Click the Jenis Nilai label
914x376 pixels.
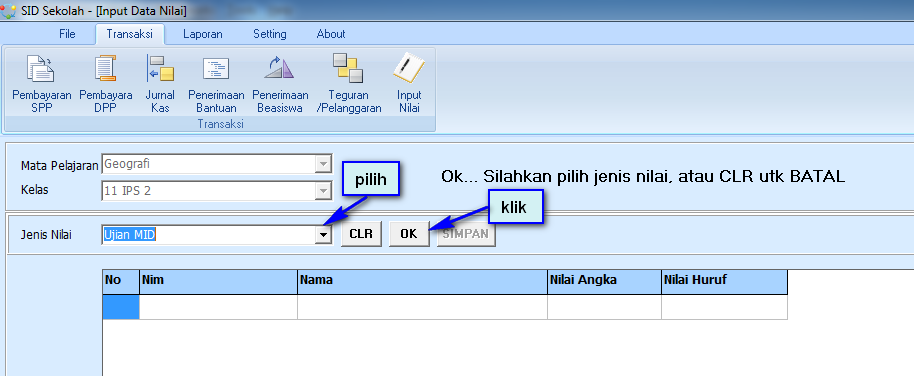[x=46, y=236]
